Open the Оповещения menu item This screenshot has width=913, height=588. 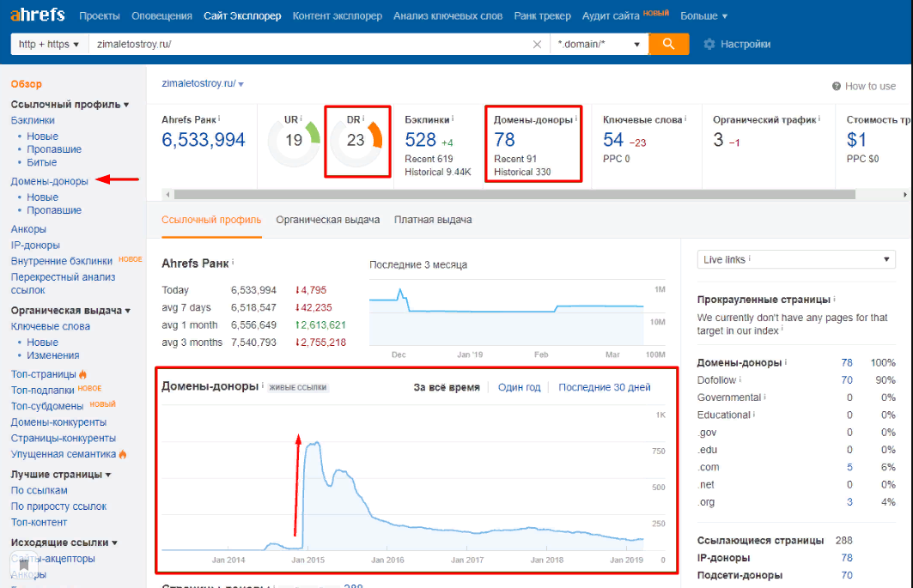pyautogui.click(x=161, y=15)
